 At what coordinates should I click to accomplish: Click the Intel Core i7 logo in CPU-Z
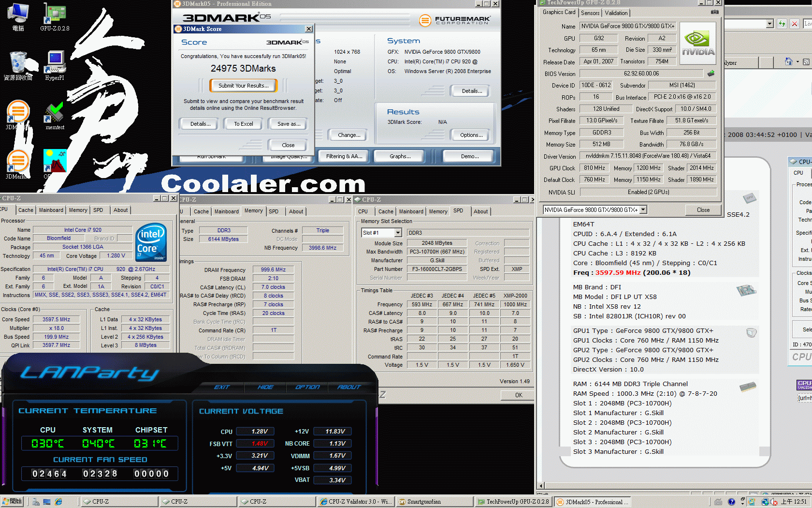pos(151,242)
